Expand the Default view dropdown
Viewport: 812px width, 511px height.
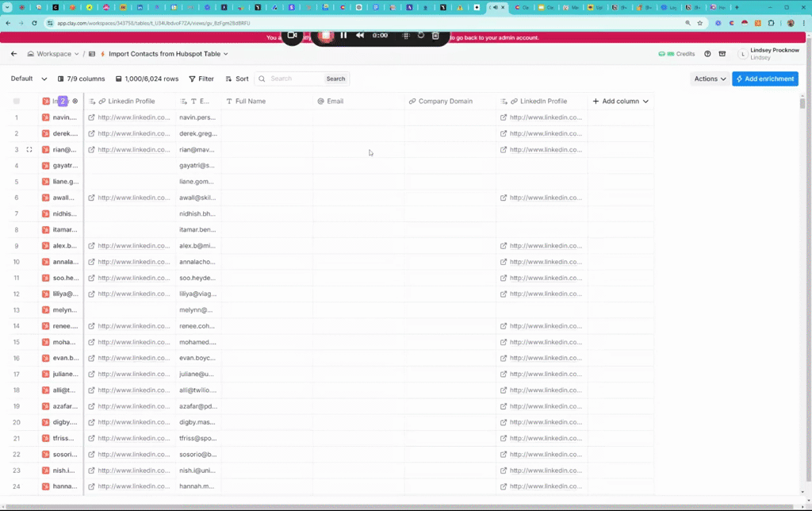[29, 79]
